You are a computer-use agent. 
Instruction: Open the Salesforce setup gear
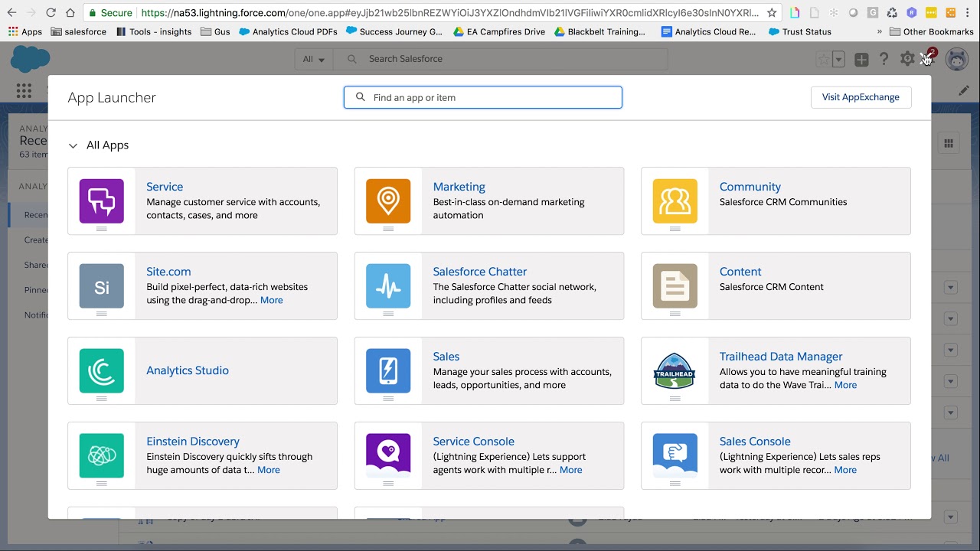907,59
